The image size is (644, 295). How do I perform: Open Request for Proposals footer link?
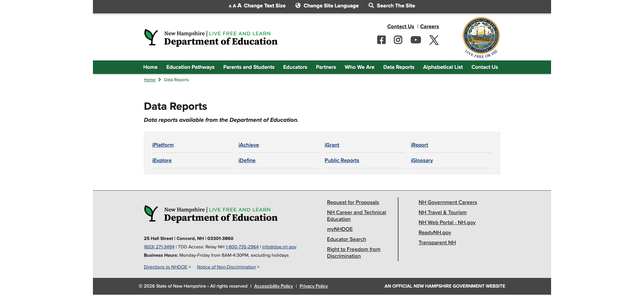click(353, 202)
